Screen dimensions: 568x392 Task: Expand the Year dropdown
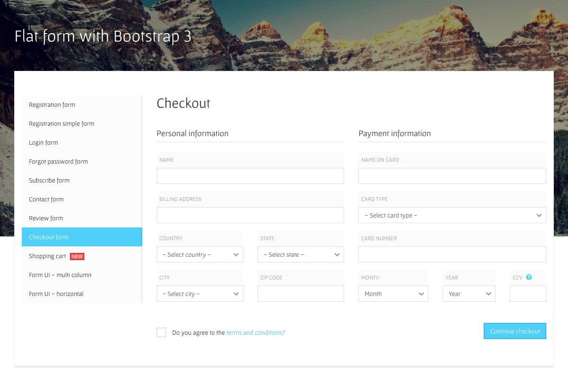(x=469, y=294)
